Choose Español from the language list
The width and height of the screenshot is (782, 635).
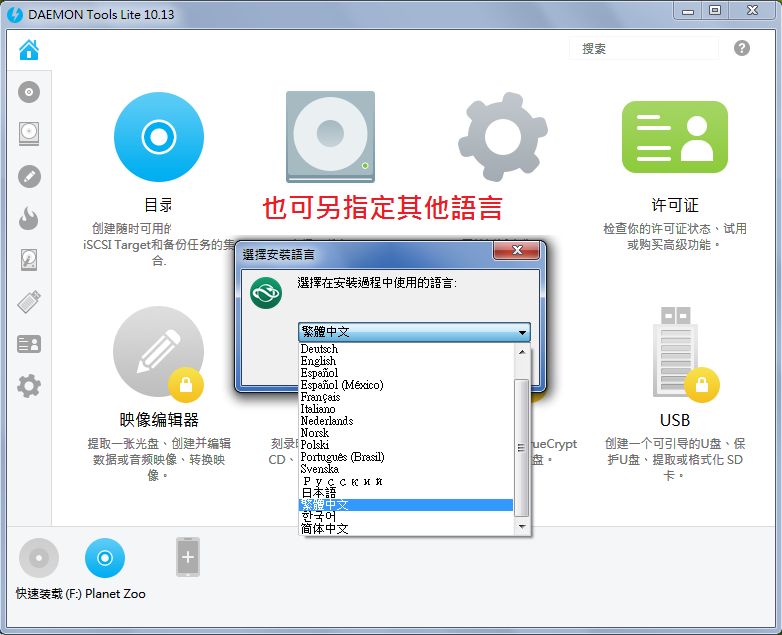[406, 373]
